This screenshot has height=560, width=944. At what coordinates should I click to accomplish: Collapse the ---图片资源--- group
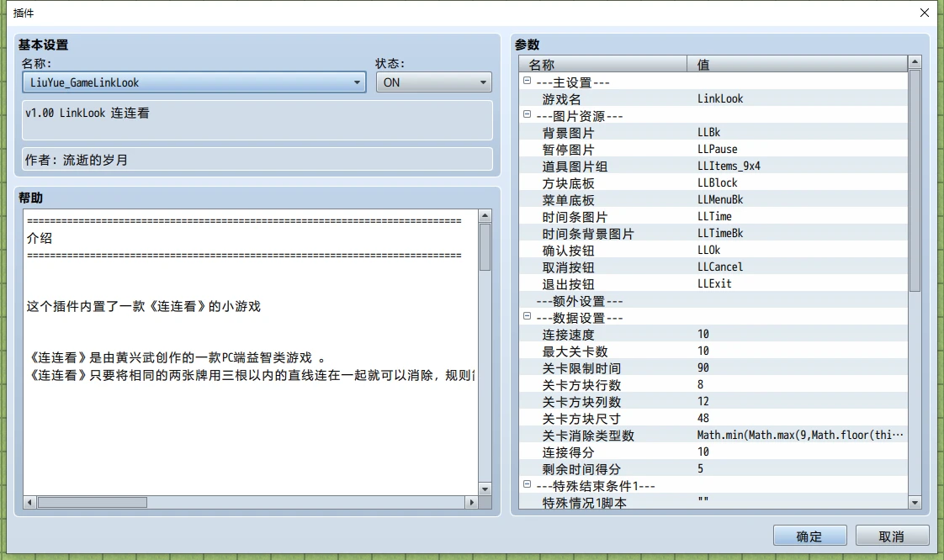pos(527,114)
